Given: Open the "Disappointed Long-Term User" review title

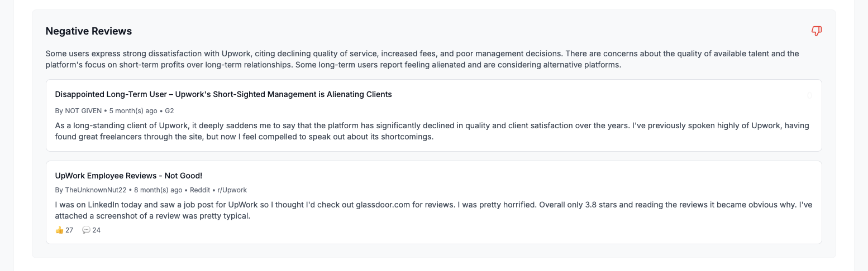Looking at the screenshot, I should [x=223, y=94].
